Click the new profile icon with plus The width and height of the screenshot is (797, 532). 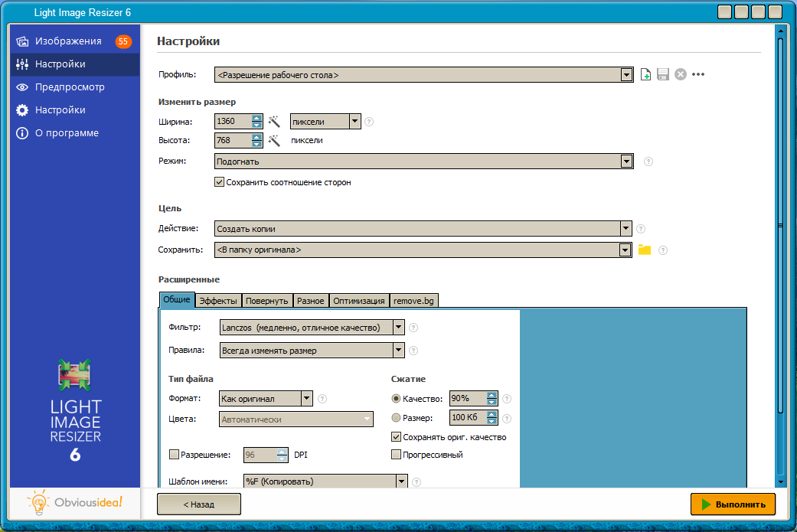(x=645, y=75)
